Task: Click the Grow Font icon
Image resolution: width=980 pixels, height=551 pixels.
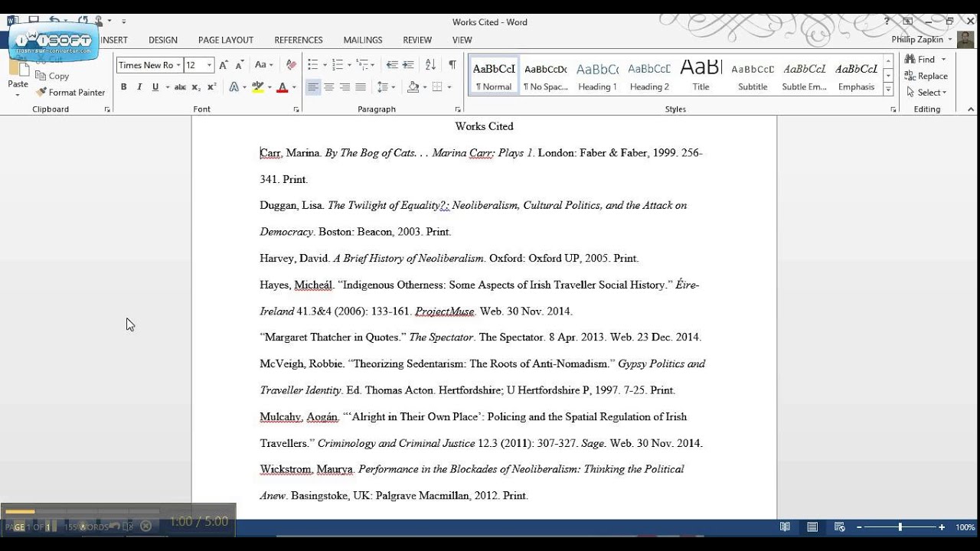Action: tap(224, 65)
